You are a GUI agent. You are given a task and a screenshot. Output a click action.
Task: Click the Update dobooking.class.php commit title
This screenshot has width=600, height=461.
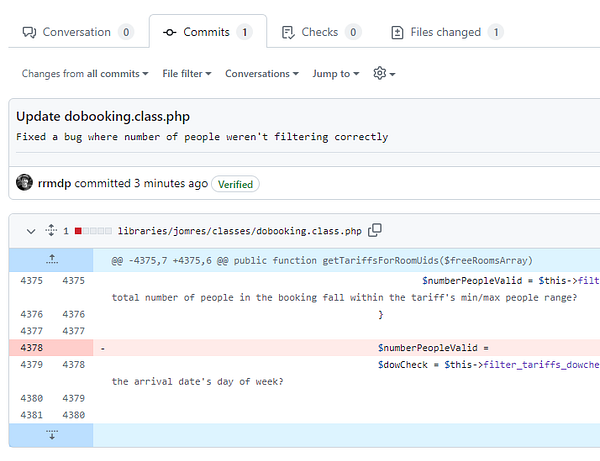103,116
